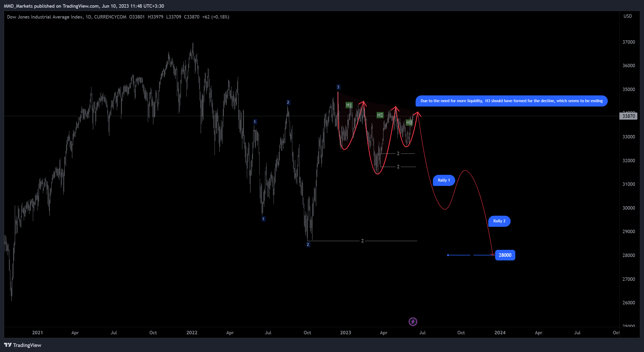Image resolution: width=644 pixels, height=352 pixels.
Task: Select the Rally 1 callout bubble
Action: pyautogui.click(x=444, y=180)
